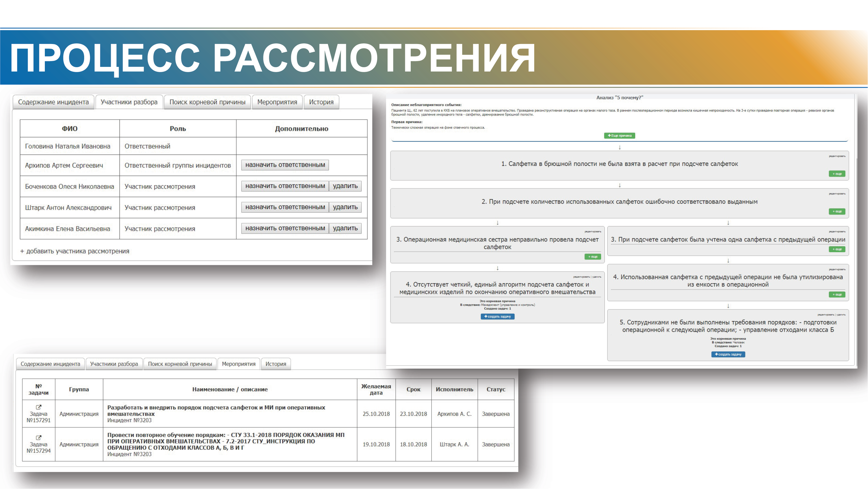
Task: Add more under cause 3 учтена одна салфетка
Action: coord(837,249)
